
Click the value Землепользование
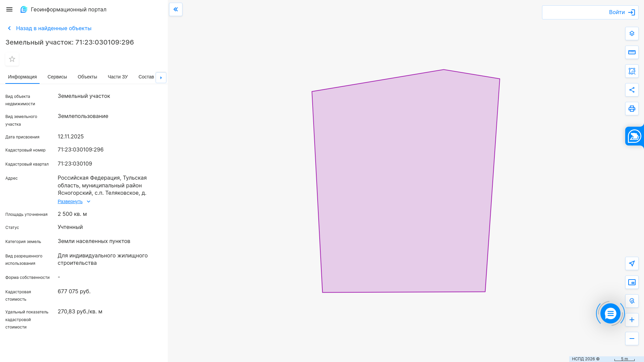pyautogui.click(x=83, y=116)
